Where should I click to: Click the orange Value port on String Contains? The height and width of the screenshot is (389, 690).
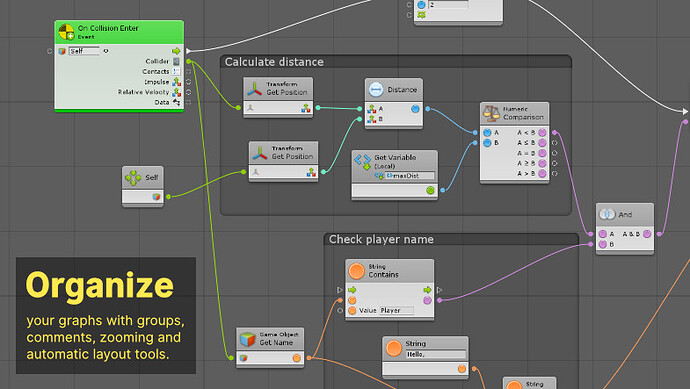[352, 311]
